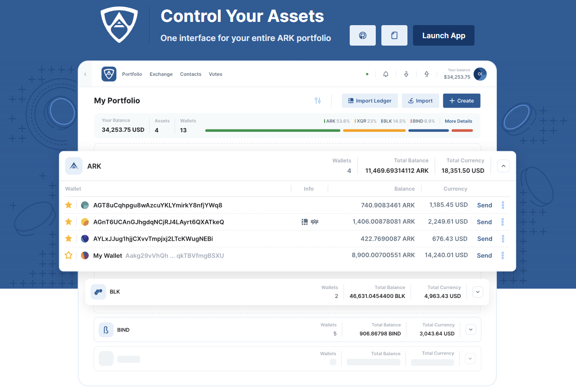Image resolution: width=576 pixels, height=392 pixels.
Task: Open the Portfolio menu item
Action: pos(132,74)
